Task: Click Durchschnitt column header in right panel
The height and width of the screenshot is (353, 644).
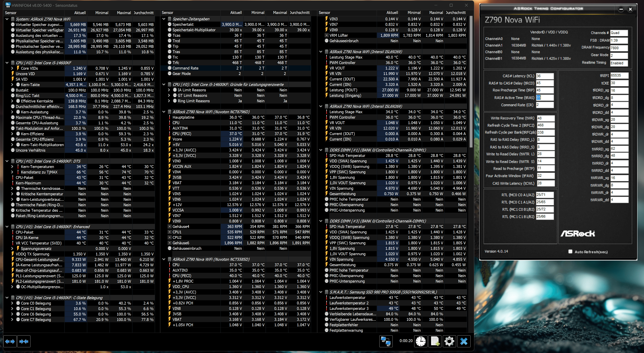Action: click(456, 12)
